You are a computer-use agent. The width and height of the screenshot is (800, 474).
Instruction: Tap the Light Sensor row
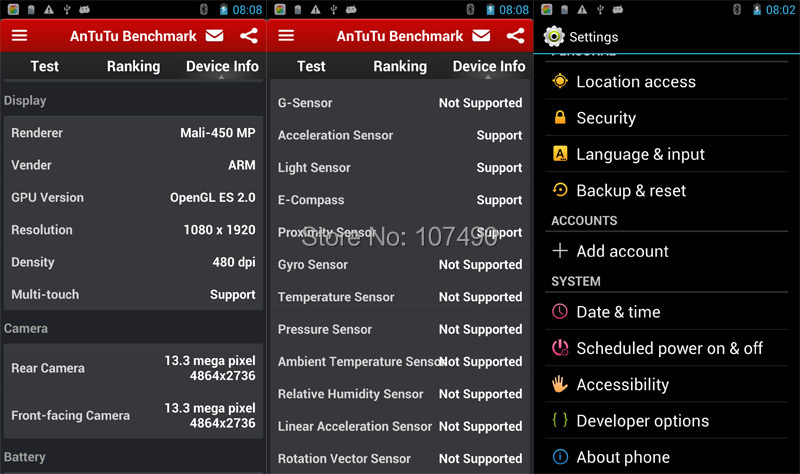pyautogui.click(x=400, y=167)
